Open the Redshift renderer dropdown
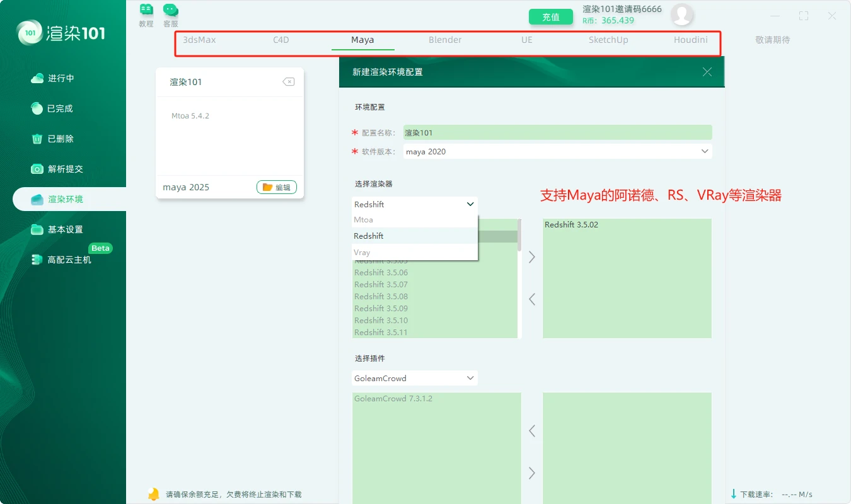851x504 pixels. [x=414, y=204]
